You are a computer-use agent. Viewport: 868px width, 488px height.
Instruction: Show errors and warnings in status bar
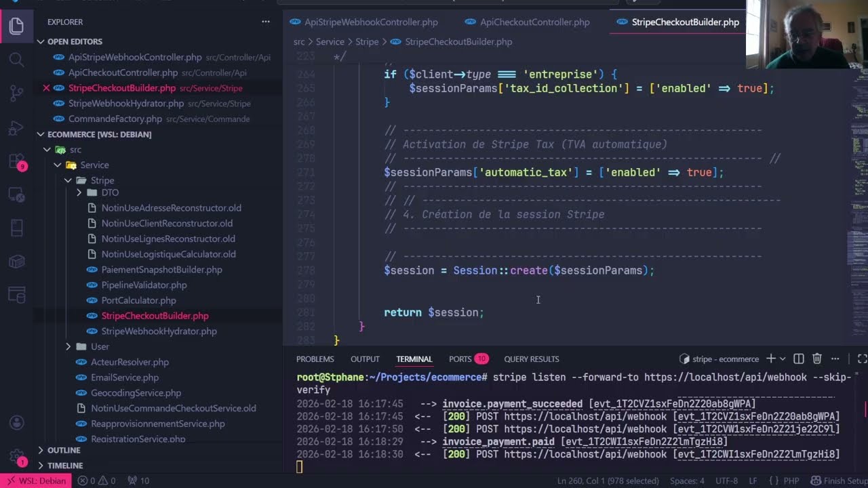coord(96,481)
